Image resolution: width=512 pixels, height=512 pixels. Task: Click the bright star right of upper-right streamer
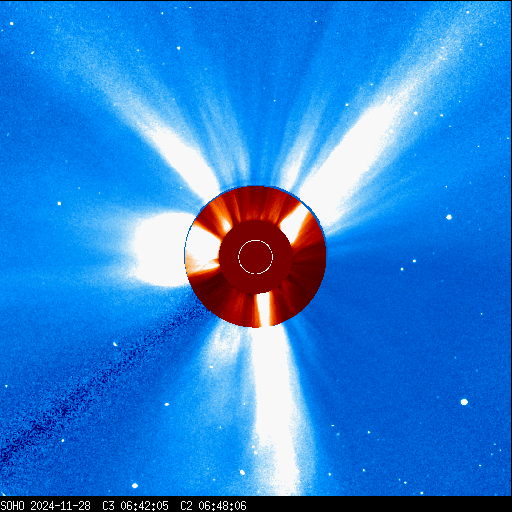[449, 217]
